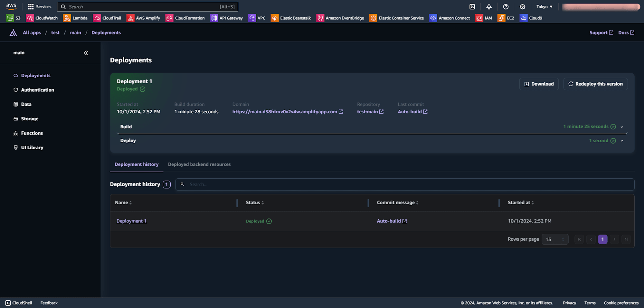
Task: Click the CloudShell icon in the footer
Action: pyautogui.click(x=8, y=303)
